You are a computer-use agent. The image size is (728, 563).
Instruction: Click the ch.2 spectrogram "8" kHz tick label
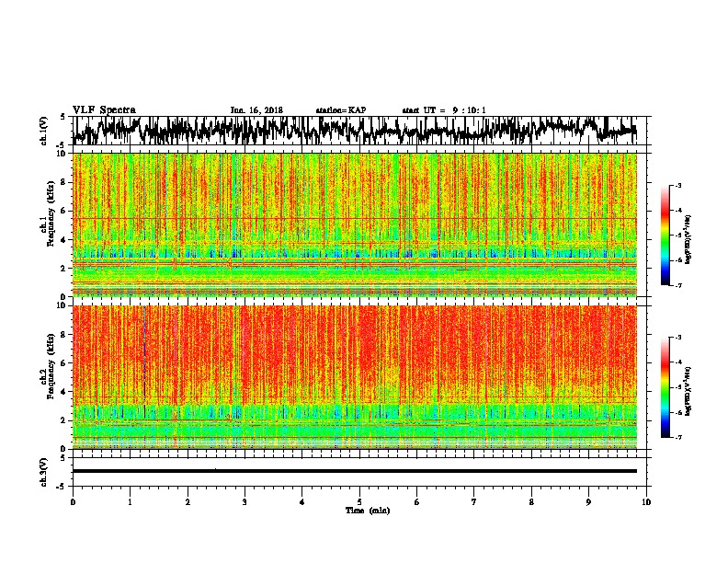pyautogui.click(x=64, y=335)
